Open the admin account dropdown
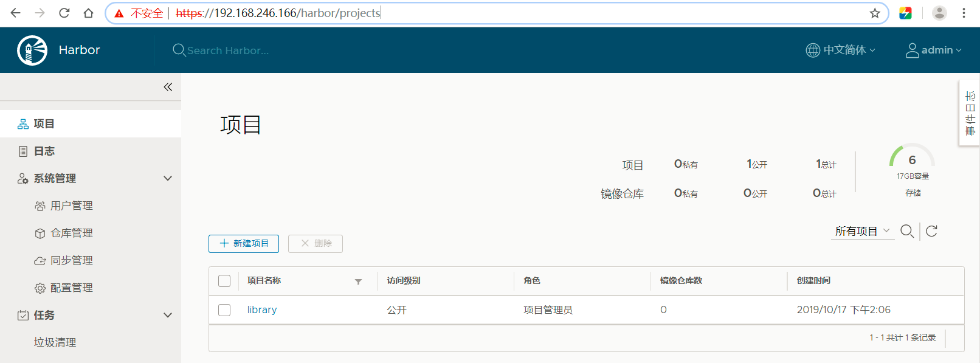 coord(934,50)
